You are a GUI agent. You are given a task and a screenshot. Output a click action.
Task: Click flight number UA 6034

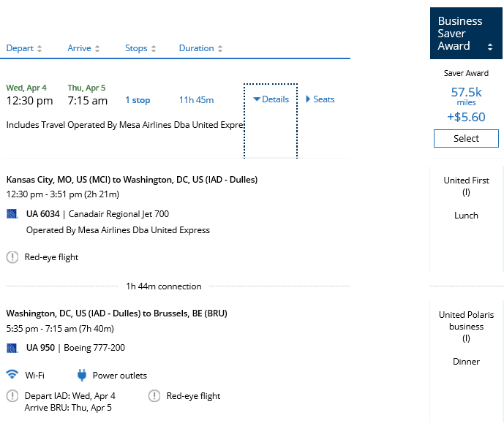[42, 214]
